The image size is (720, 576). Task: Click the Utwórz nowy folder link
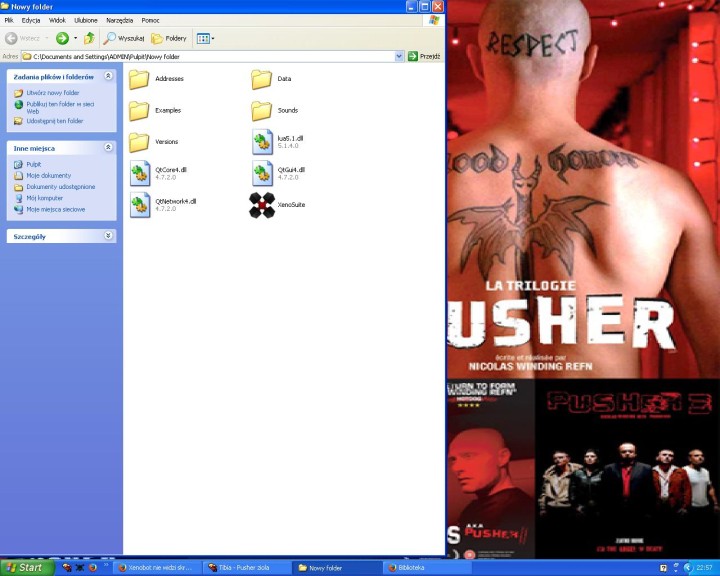coord(52,93)
